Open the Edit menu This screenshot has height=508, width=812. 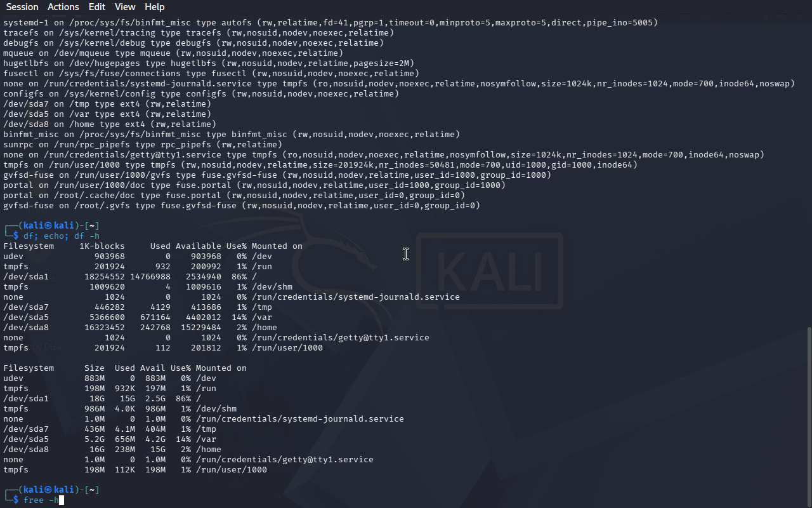(x=97, y=7)
